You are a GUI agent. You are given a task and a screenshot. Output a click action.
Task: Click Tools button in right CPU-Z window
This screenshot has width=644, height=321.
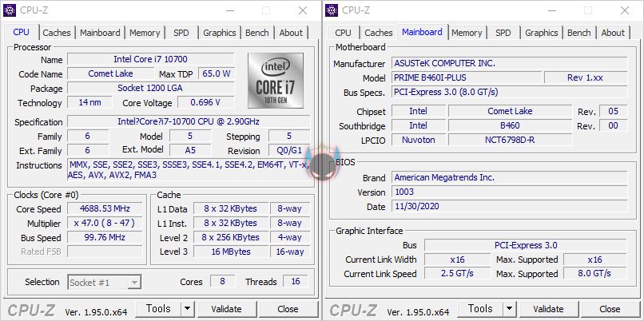coord(480,309)
